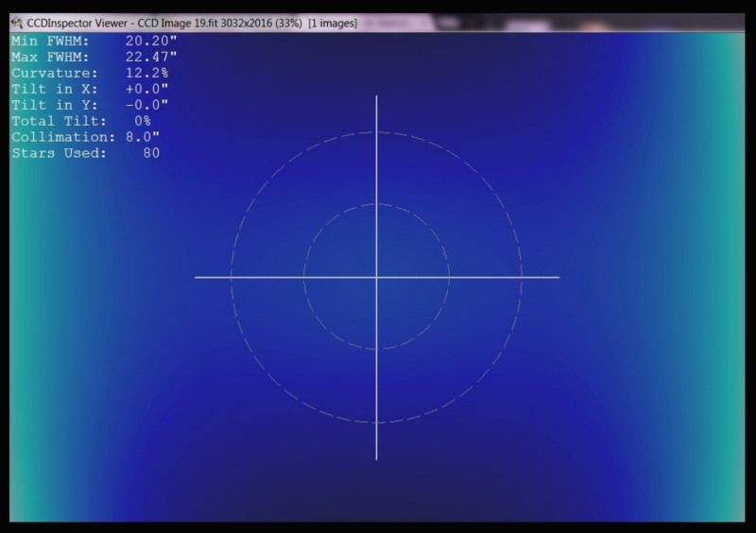Select the Max FWHM value 22.47"

(151, 57)
